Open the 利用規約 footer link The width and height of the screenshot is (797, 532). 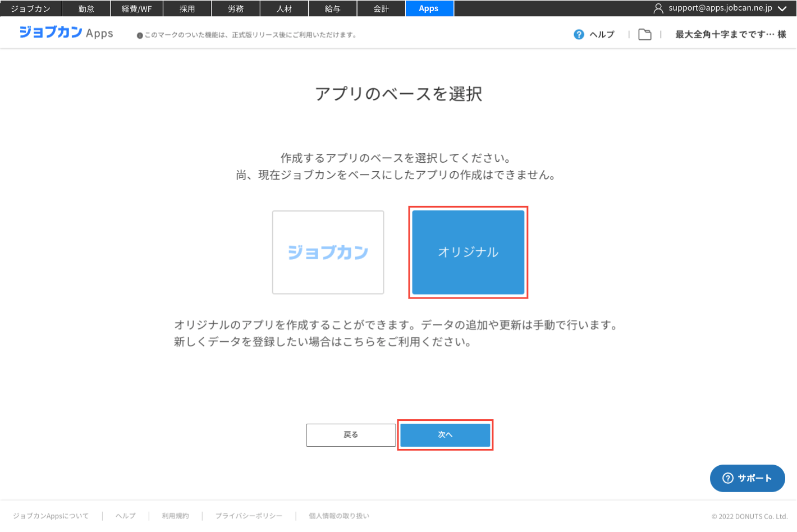(176, 516)
